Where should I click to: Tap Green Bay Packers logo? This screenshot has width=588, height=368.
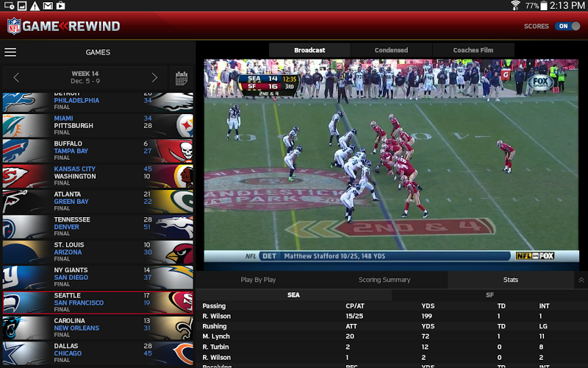[182, 201]
